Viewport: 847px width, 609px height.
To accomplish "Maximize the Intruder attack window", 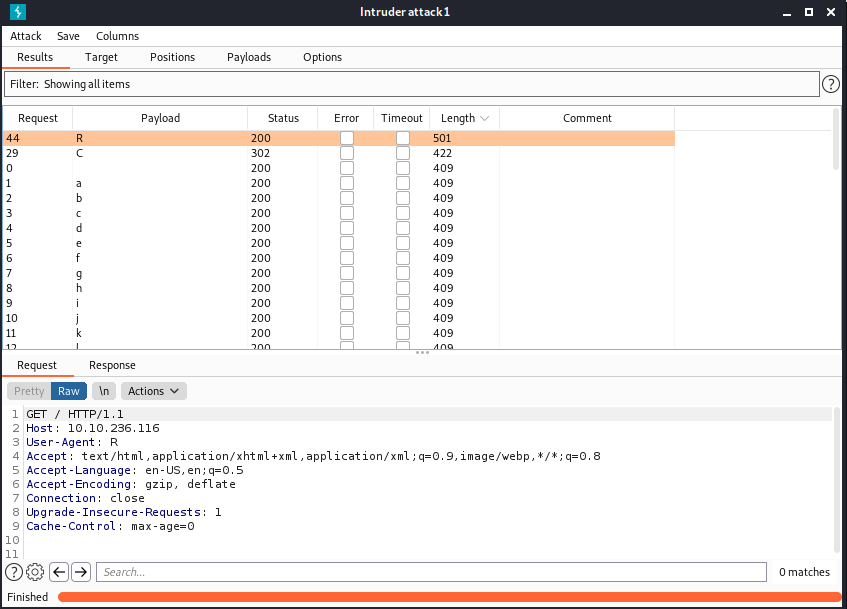I will [x=809, y=12].
